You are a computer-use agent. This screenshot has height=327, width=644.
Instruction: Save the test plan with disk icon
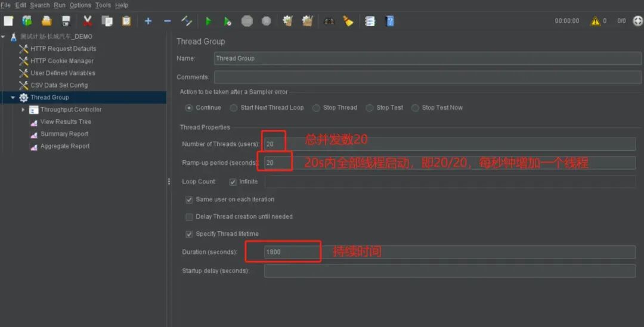pos(66,21)
